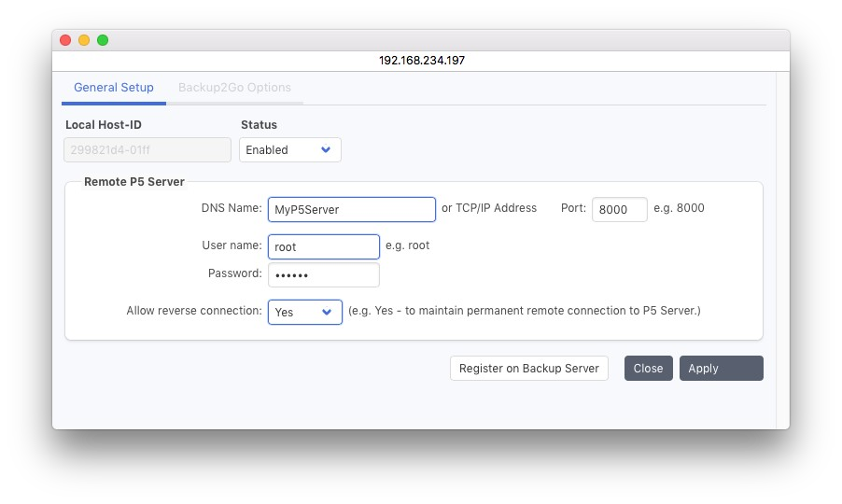Click the green full-screen window button

click(x=103, y=40)
